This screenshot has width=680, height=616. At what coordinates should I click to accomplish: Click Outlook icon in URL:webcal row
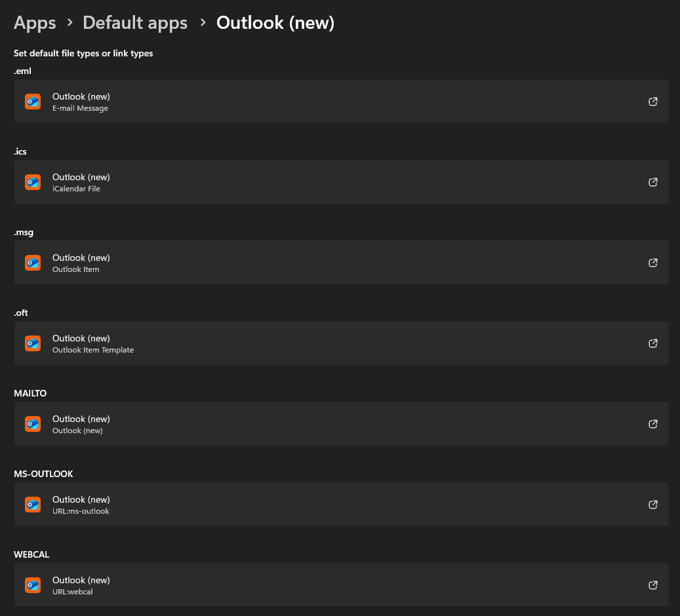[x=33, y=586]
